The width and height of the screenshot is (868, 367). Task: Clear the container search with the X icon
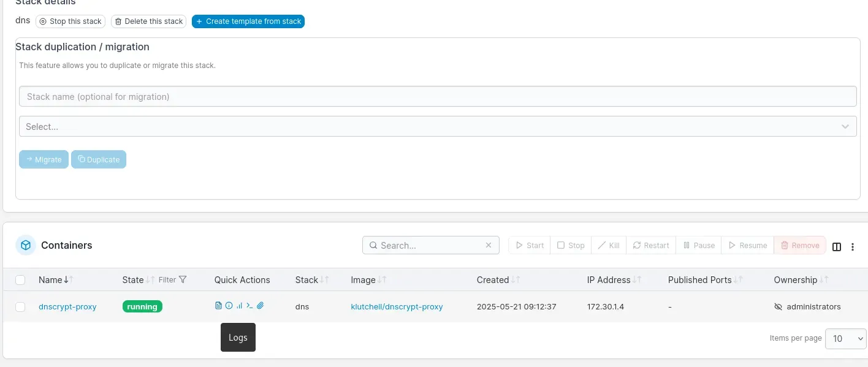pos(489,245)
